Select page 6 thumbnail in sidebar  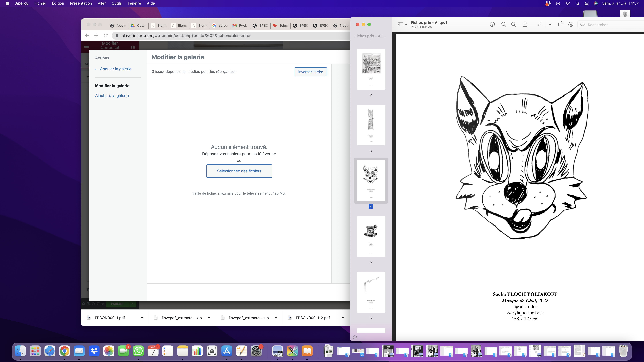pos(371,292)
